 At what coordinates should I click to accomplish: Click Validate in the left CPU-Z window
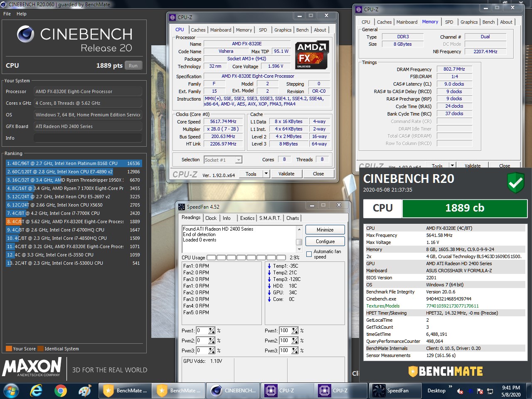pyautogui.click(x=286, y=174)
